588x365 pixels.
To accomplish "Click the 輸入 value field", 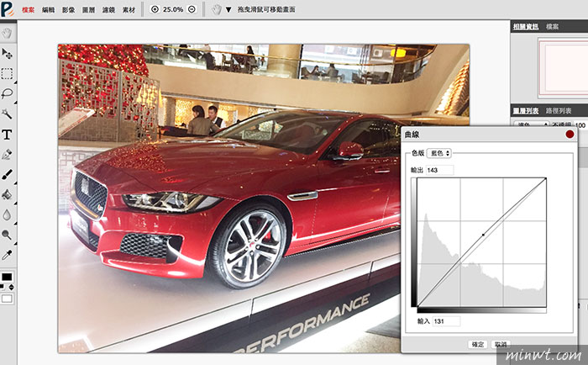I will [x=446, y=321].
